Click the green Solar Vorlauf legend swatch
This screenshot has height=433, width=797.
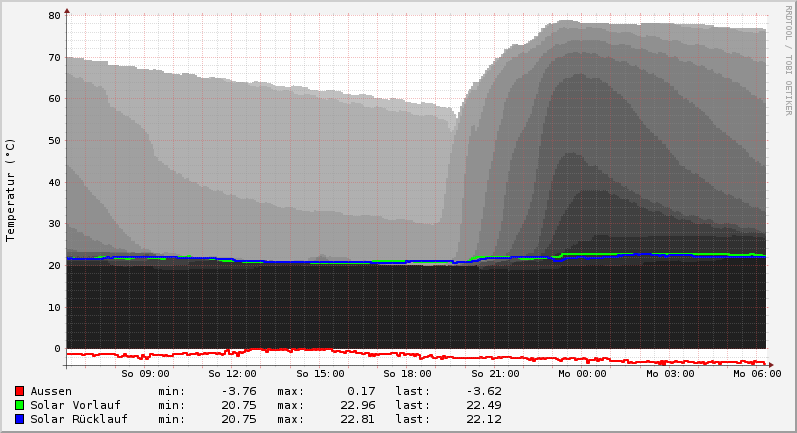coord(19,405)
